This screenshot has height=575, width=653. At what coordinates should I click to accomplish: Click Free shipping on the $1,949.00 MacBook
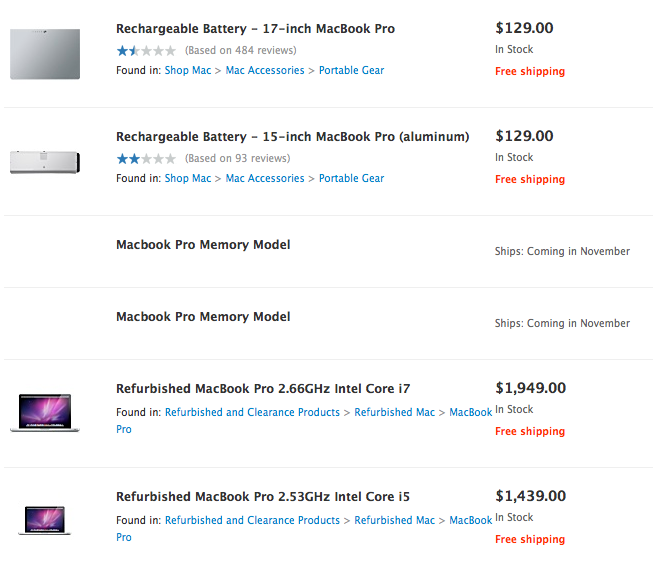[530, 432]
